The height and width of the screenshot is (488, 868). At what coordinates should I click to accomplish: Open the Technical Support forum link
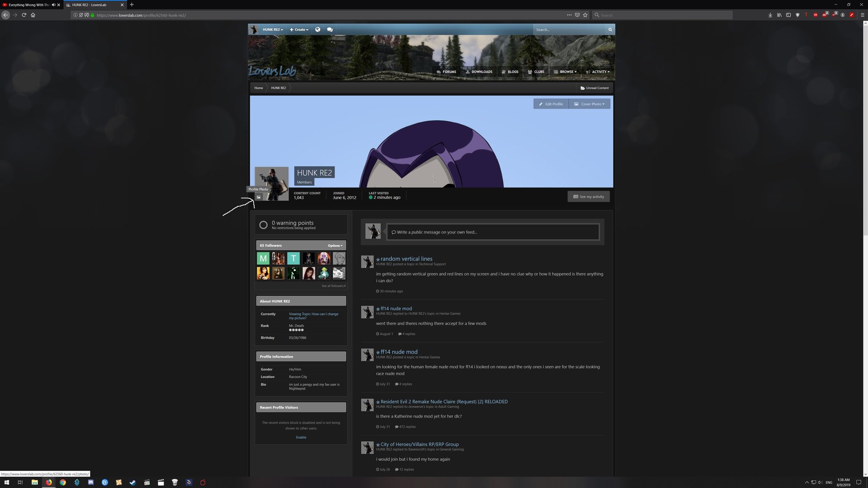click(x=432, y=264)
